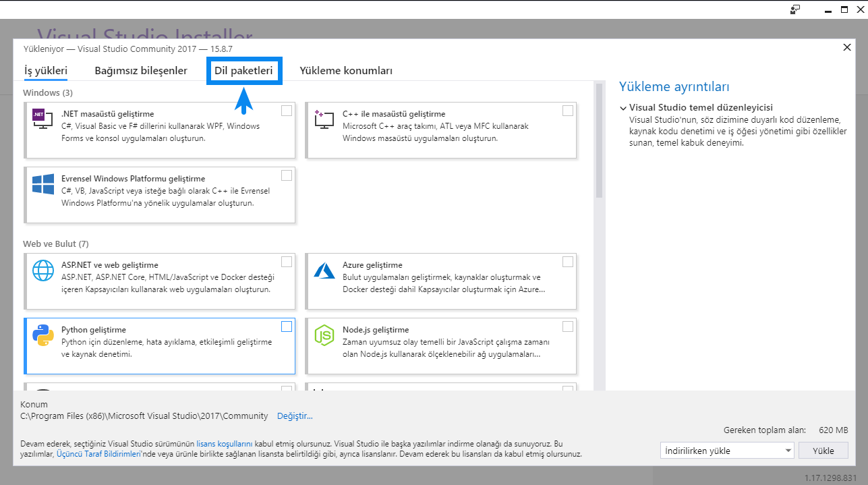Select the Python geliştirme workload card
The height and width of the screenshot is (485, 868).
pyautogui.click(x=159, y=346)
